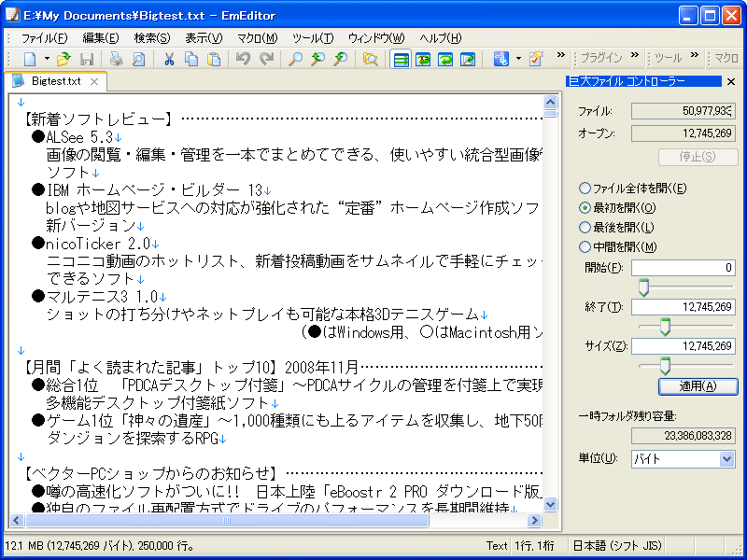The width and height of the screenshot is (747, 560).
Task: Click the 停止 stop button
Action: click(698, 157)
